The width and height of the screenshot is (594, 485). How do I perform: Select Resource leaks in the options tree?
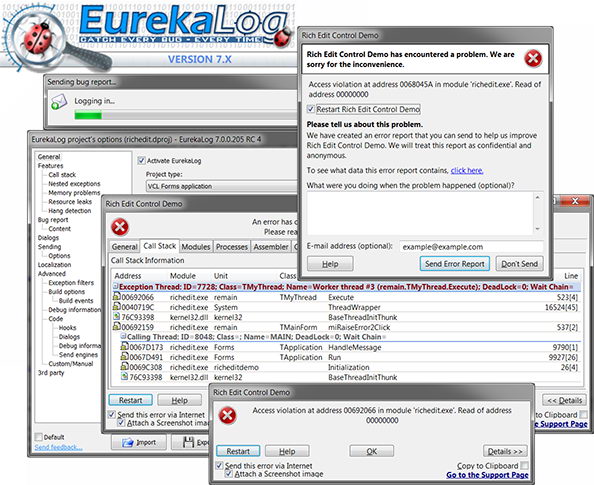pos(70,202)
